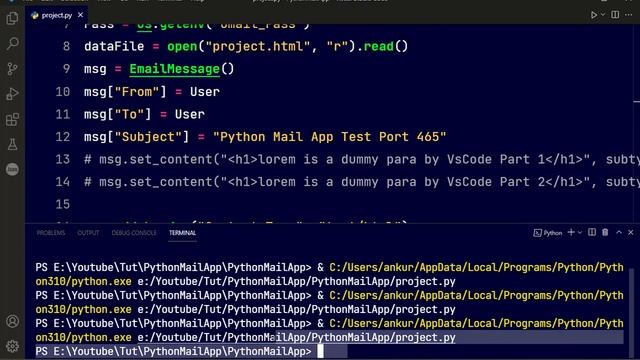Open the Extensions view
This screenshot has width=640, height=360.
tap(12, 120)
